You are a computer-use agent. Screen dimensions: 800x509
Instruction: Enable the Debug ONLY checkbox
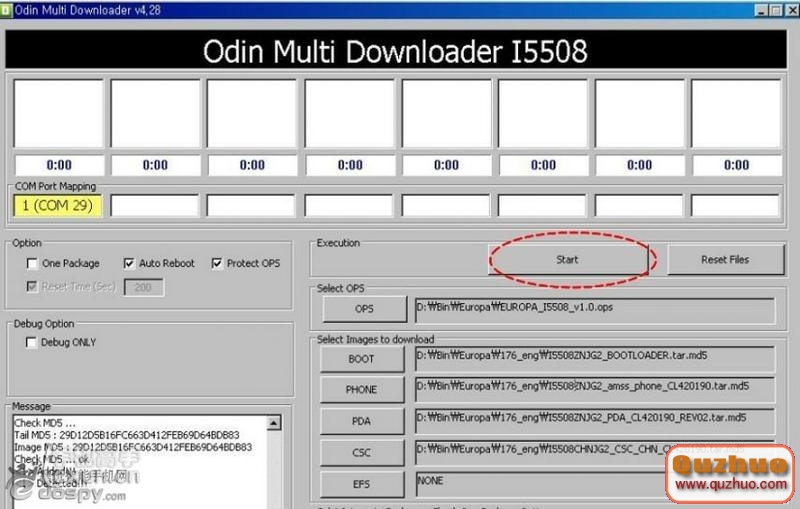click(31, 342)
